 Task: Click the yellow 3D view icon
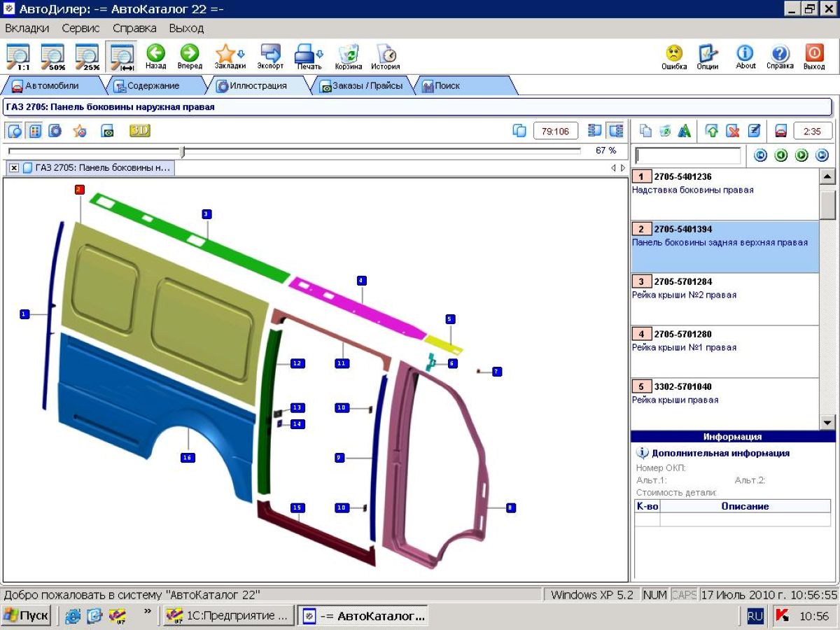point(140,131)
